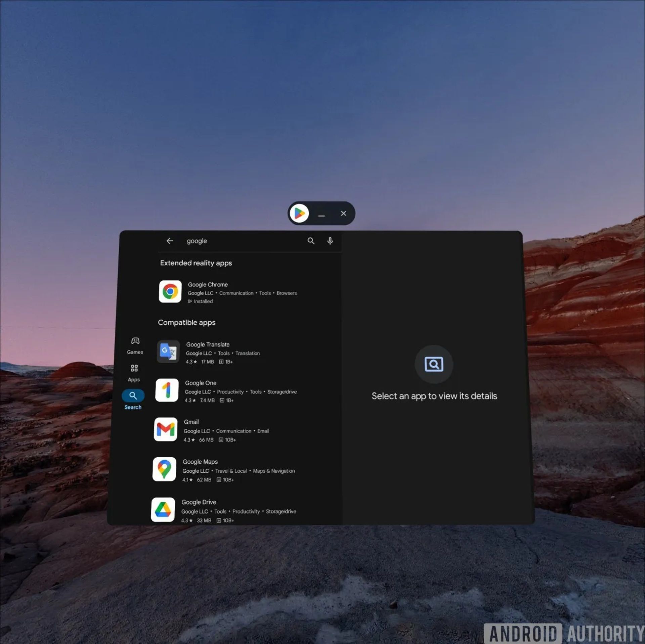The height and width of the screenshot is (644, 645).
Task: Click the search magnifier button
Action: click(x=311, y=240)
